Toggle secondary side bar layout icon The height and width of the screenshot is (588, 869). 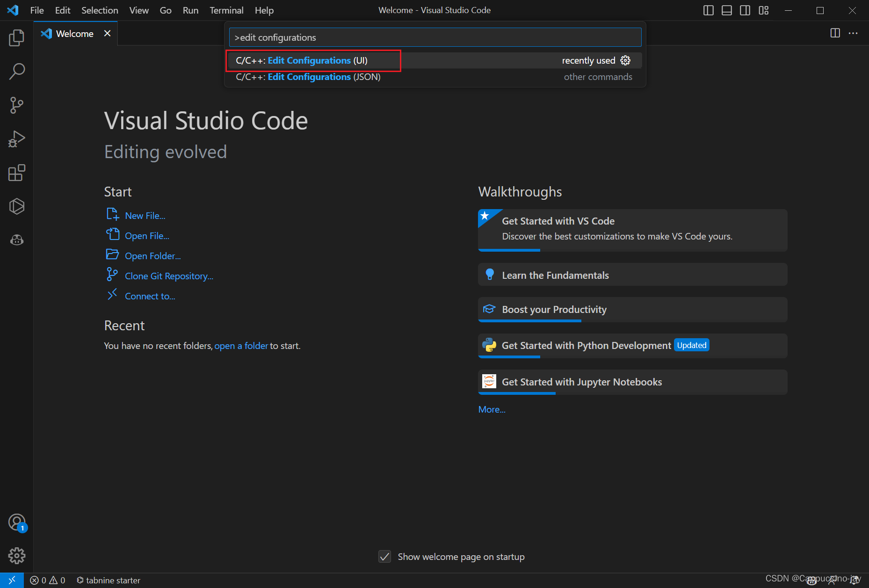(x=745, y=10)
